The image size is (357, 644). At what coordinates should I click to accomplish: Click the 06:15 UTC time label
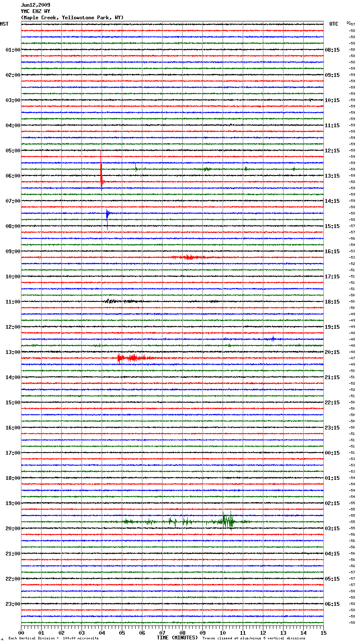point(332,604)
